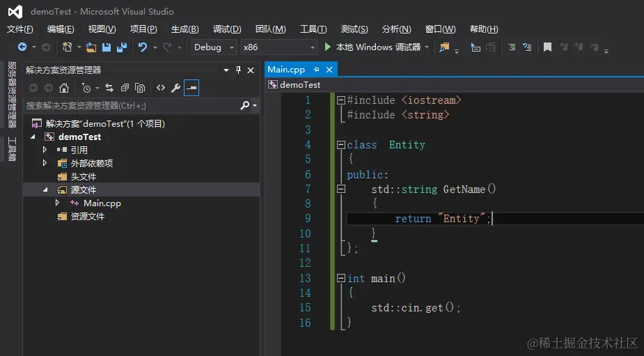The height and width of the screenshot is (356, 644).
Task: Open Properties with the wrench icon
Action: pos(175,88)
